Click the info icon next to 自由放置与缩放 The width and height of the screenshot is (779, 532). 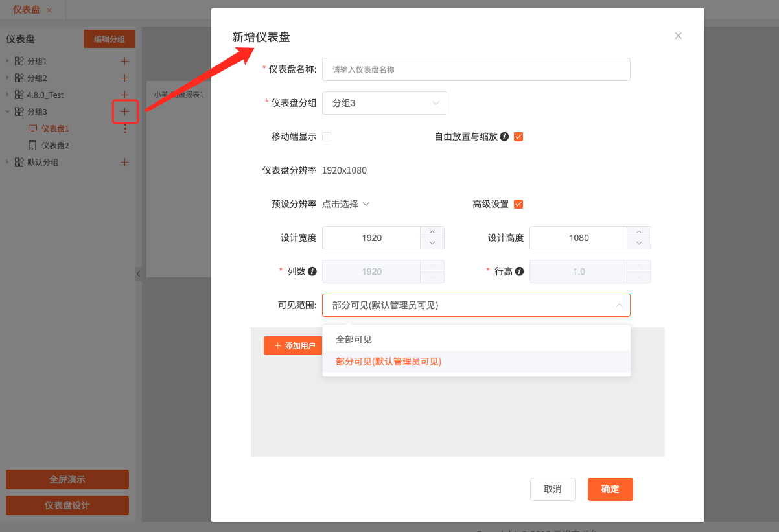pyautogui.click(x=504, y=137)
